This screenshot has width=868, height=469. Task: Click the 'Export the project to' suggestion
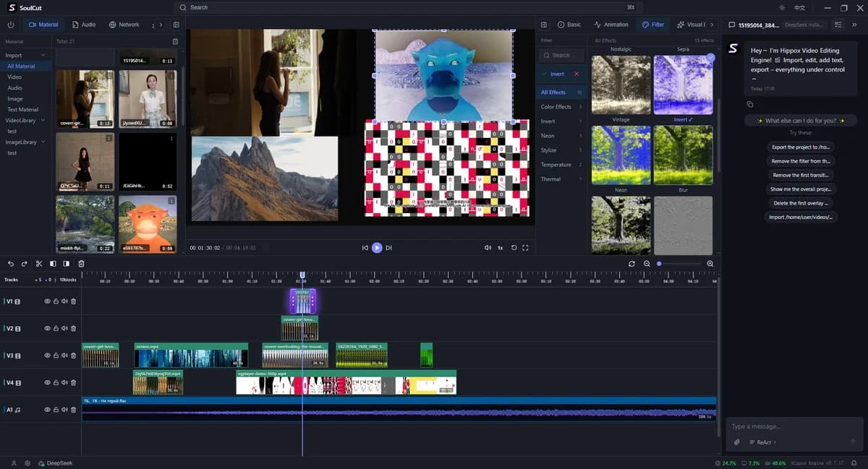tap(800, 147)
